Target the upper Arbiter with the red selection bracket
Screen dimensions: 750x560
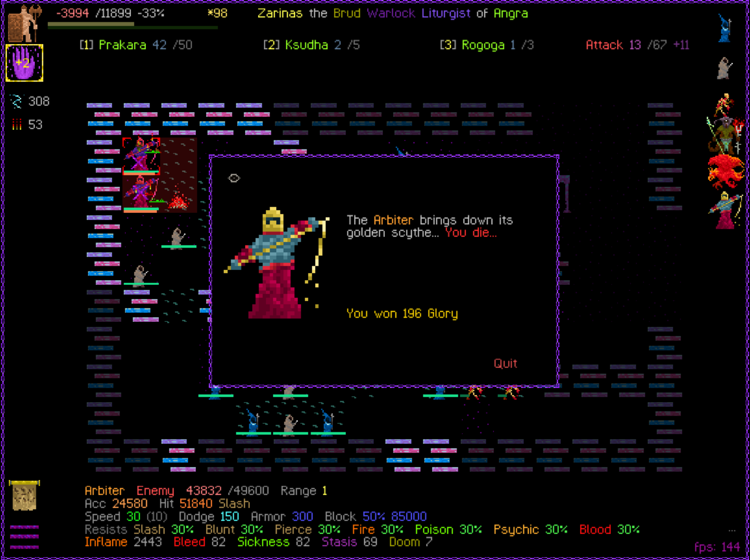coord(141,155)
